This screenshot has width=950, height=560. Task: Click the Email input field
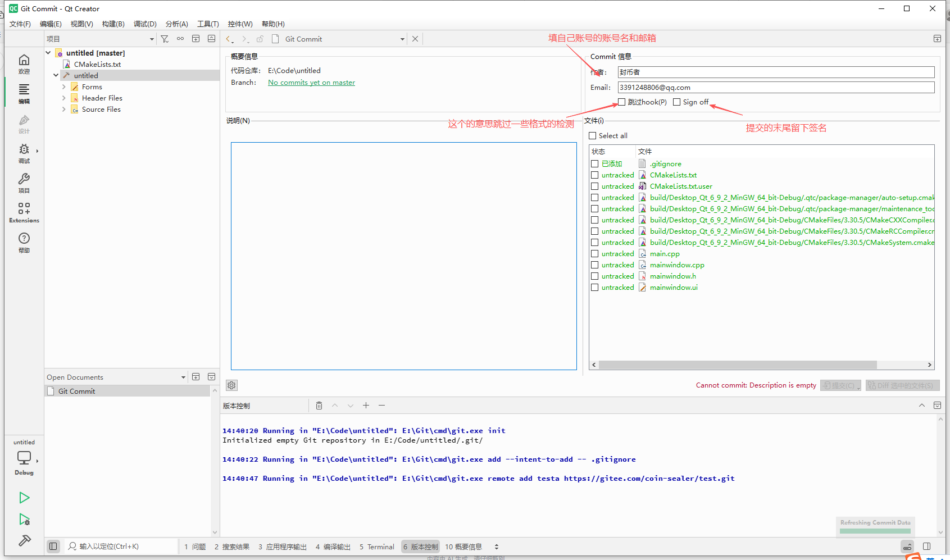tap(776, 88)
